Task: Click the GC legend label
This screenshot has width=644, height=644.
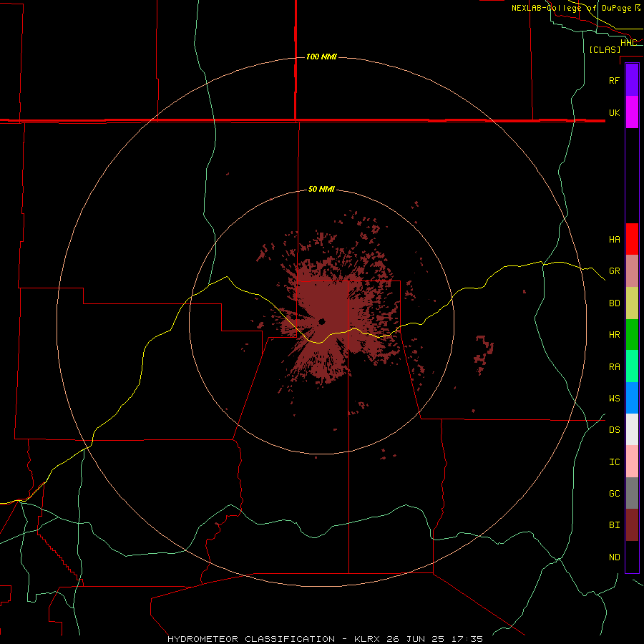Action: pos(615,494)
